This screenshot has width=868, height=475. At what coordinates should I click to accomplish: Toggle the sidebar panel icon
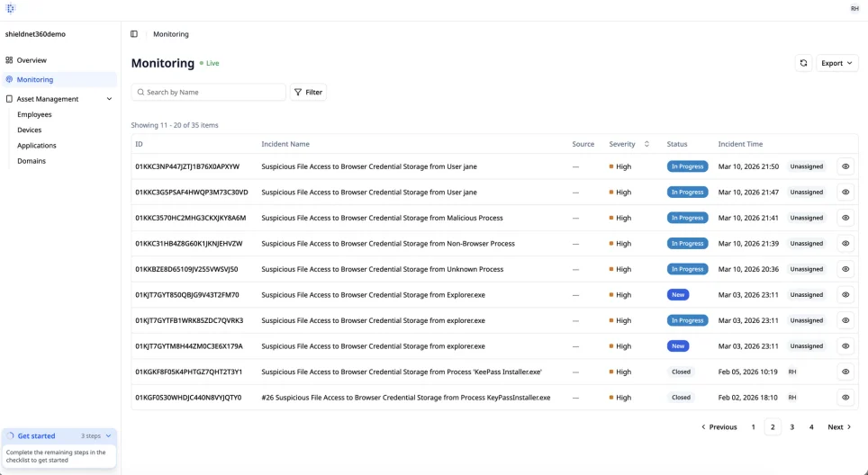[134, 34]
